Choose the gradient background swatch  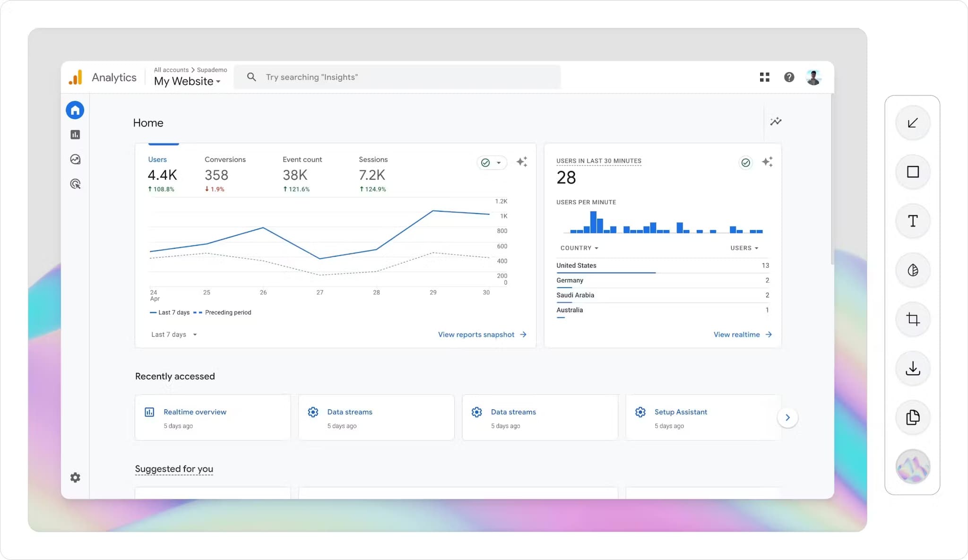(913, 466)
